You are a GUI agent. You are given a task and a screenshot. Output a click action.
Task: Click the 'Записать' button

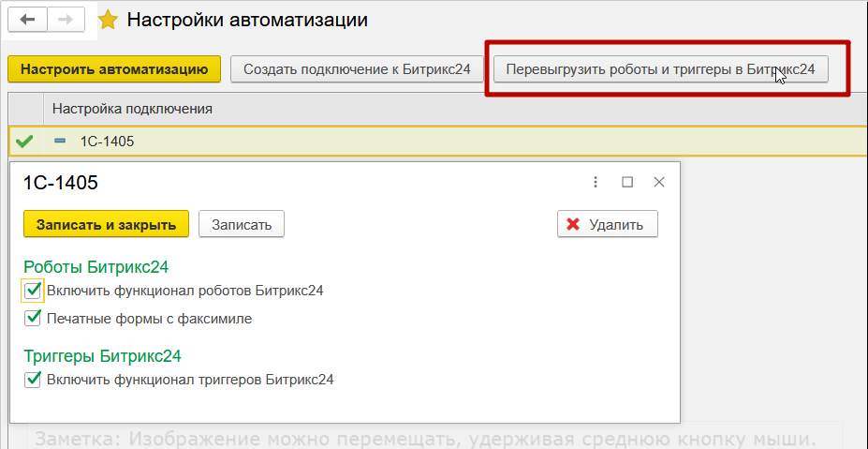pos(242,224)
